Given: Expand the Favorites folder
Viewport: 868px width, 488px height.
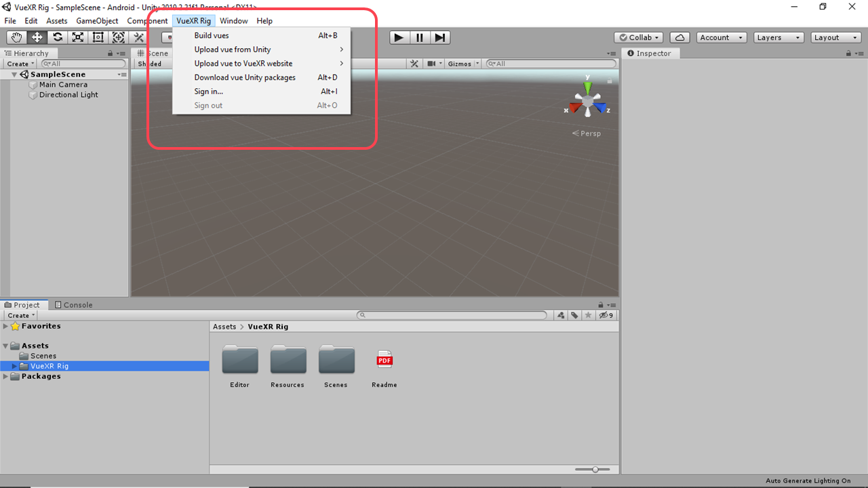Looking at the screenshot, I should tap(6, 326).
